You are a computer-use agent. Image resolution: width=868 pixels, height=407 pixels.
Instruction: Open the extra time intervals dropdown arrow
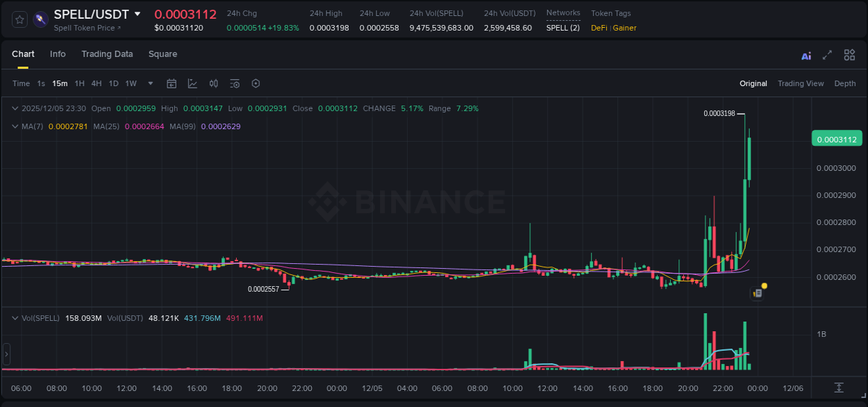(149, 83)
